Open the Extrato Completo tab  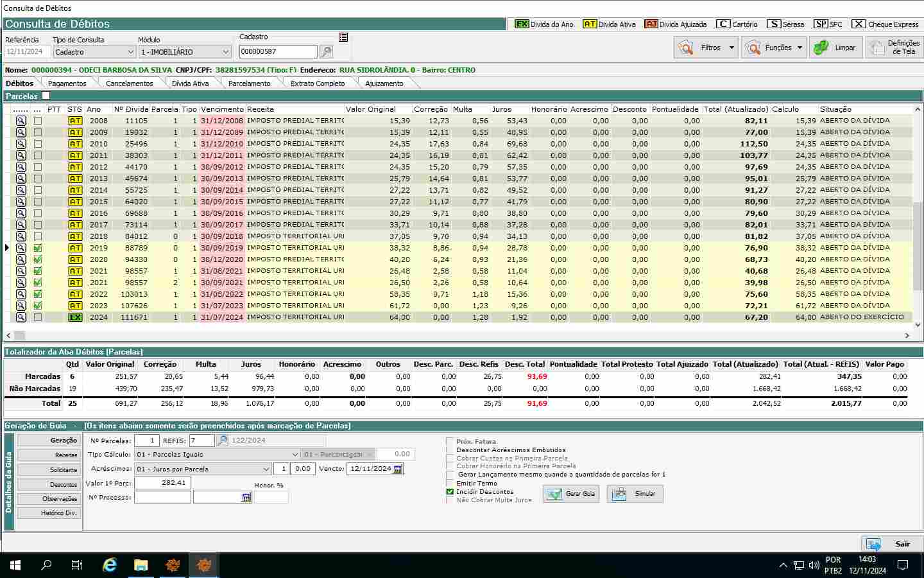(x=317, y=83)
